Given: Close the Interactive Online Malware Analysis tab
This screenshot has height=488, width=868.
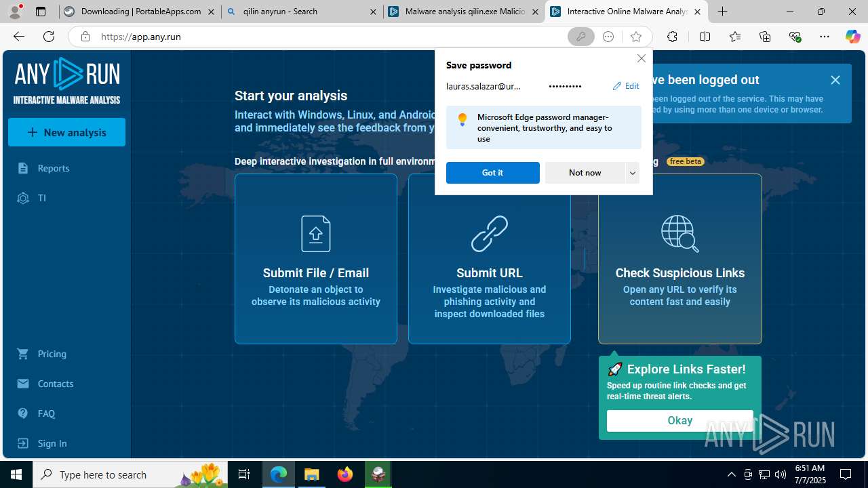Looking at the screenshot, I should click(x=697, y=12).
